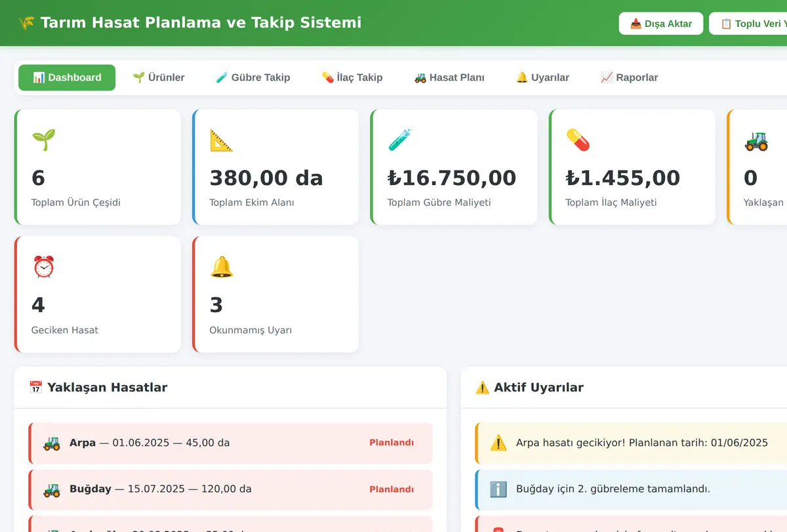
Task: Click the Planlandı status on Arpa row
Action: [x=392, y=443]
